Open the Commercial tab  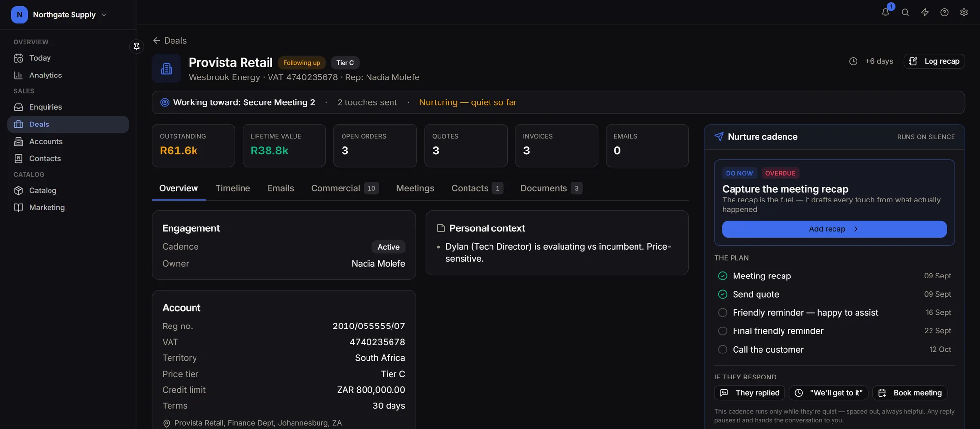coord(345,188)
